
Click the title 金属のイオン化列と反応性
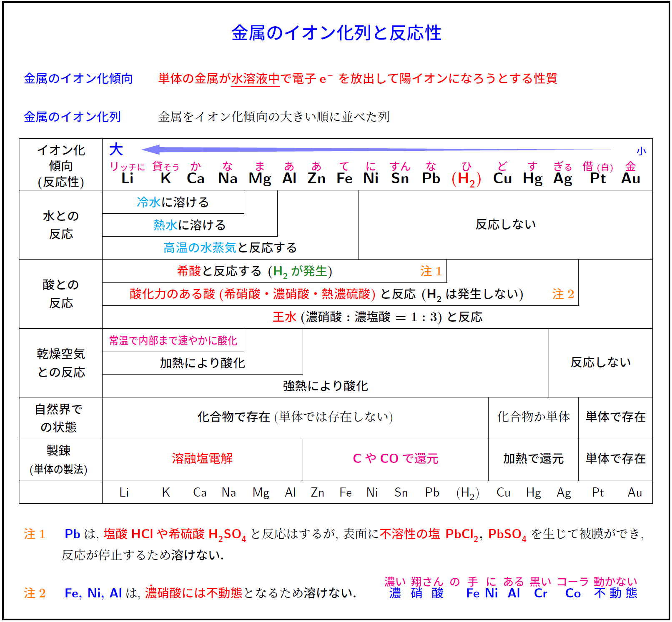click(336, 33)
